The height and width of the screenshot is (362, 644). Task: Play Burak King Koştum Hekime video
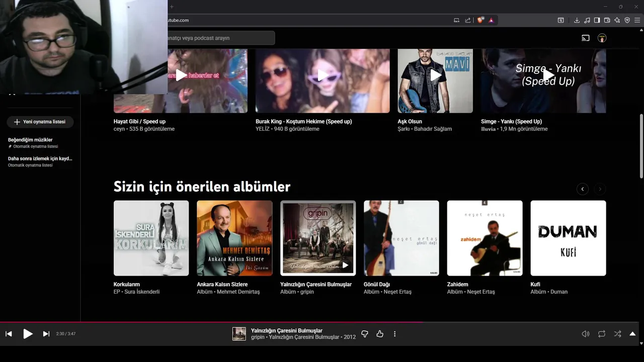(323, 75)
